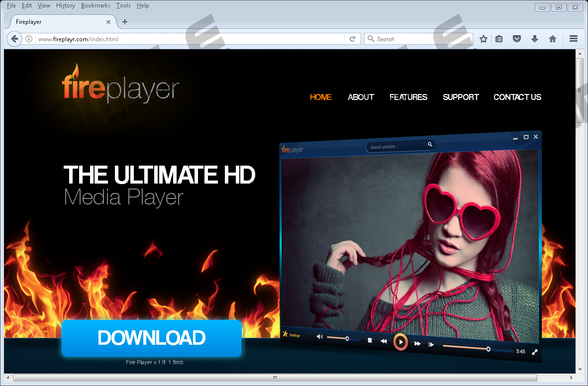The width and height of the screenshot is (588, 386).
Task: Minimize the fireplayer mockup window
Action: tap(515, 138)
